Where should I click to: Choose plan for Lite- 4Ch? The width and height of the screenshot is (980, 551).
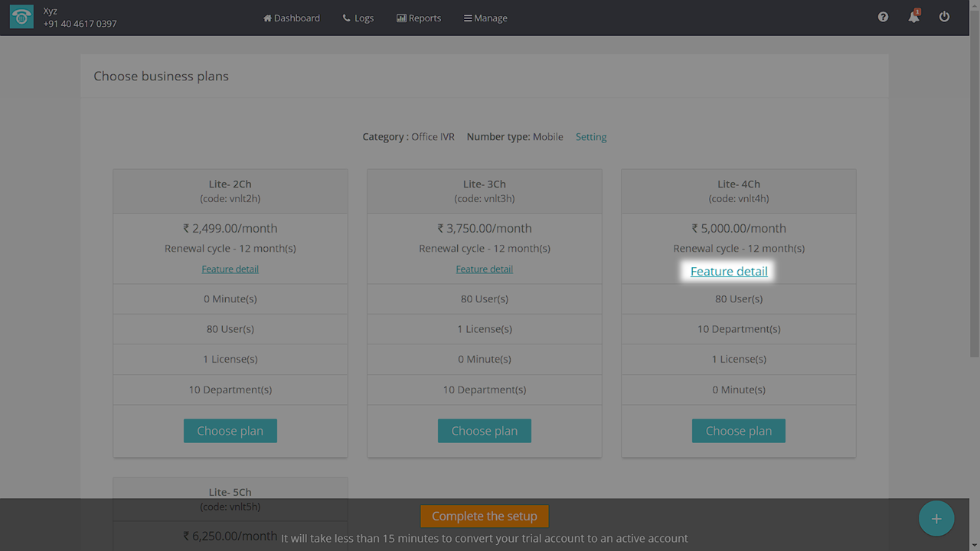coord(738,431)
